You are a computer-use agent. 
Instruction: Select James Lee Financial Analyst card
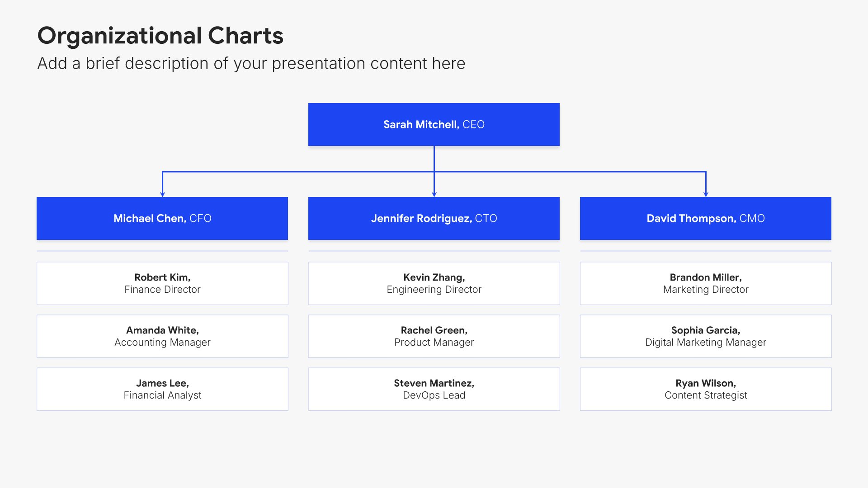[162, 389]
